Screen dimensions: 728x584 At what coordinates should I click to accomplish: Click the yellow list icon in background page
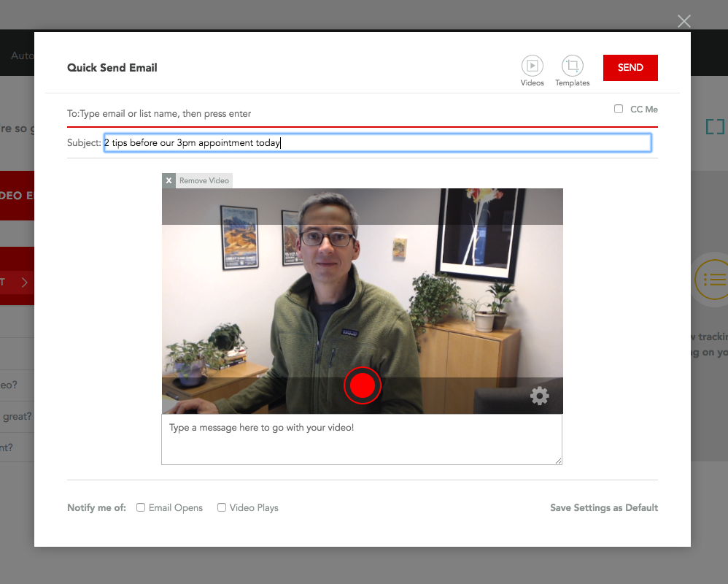click(x=711, y=280)
